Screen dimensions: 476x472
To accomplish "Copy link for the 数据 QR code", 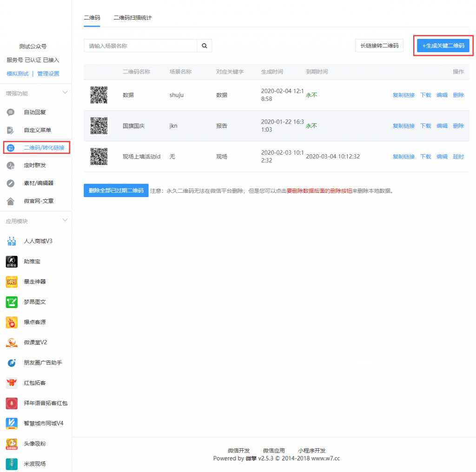I will [x=403, y=95].
